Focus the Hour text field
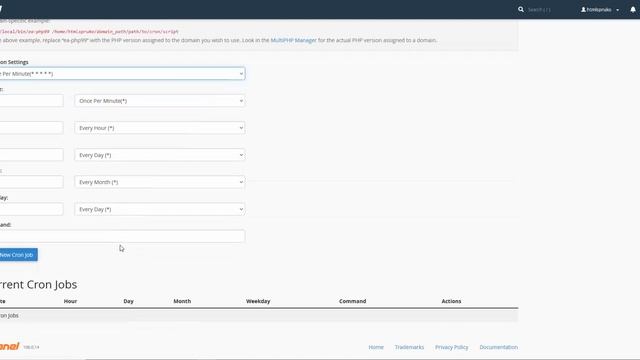The height and width of the screenshot is (360, 640). [31, 128]
